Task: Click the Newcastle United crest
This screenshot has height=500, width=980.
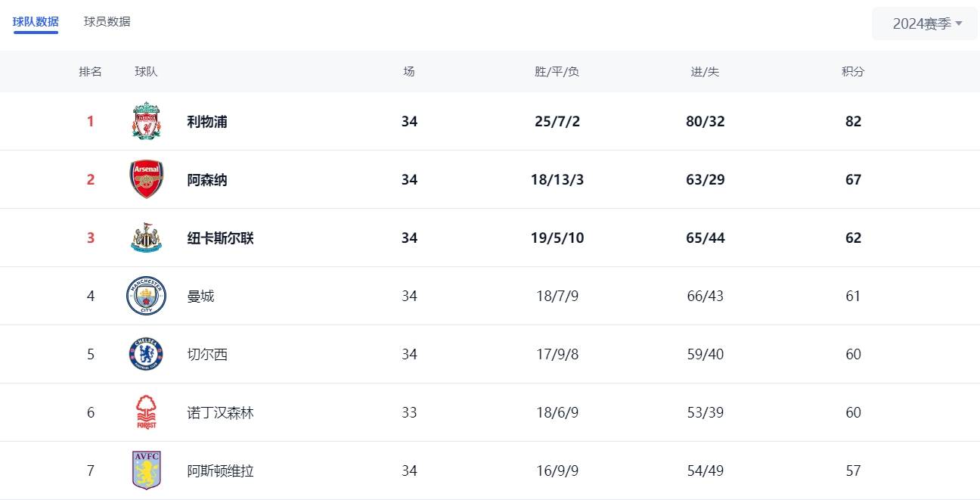Action: point(146,238)
